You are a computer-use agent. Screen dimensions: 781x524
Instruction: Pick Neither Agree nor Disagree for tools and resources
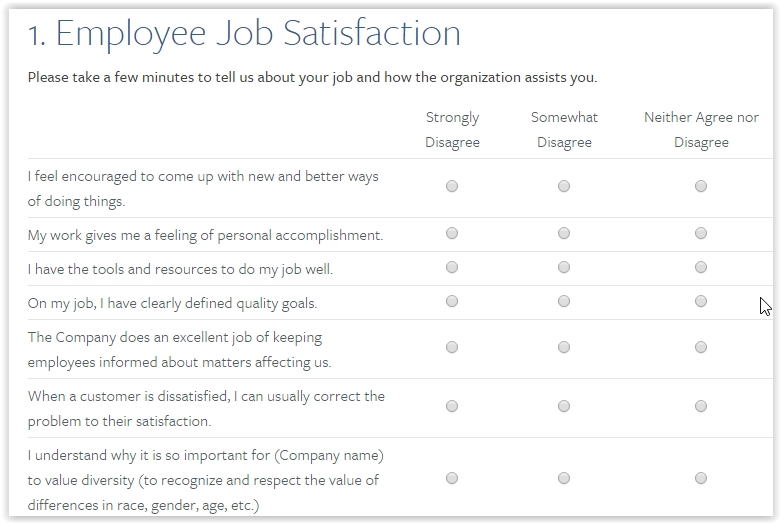coord(701,268)
